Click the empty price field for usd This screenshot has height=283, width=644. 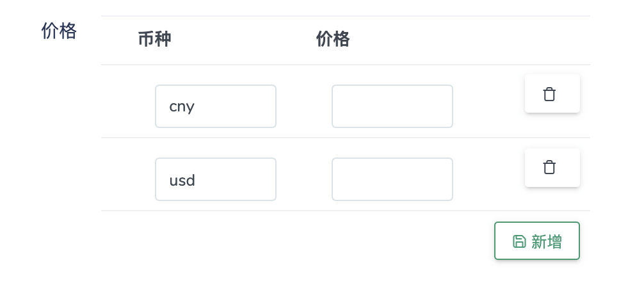(392, 180)
